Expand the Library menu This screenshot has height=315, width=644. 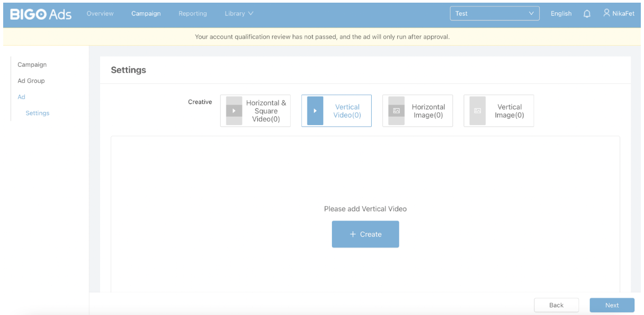click(239, 14)
